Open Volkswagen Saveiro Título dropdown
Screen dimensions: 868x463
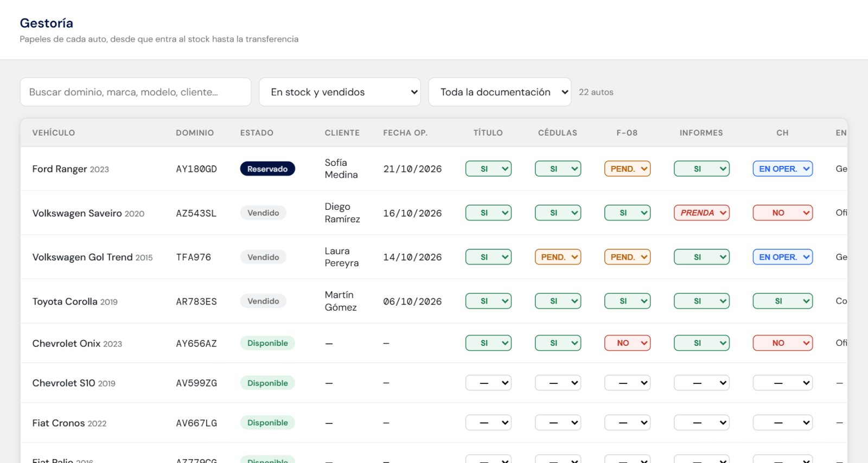[488, 213]
